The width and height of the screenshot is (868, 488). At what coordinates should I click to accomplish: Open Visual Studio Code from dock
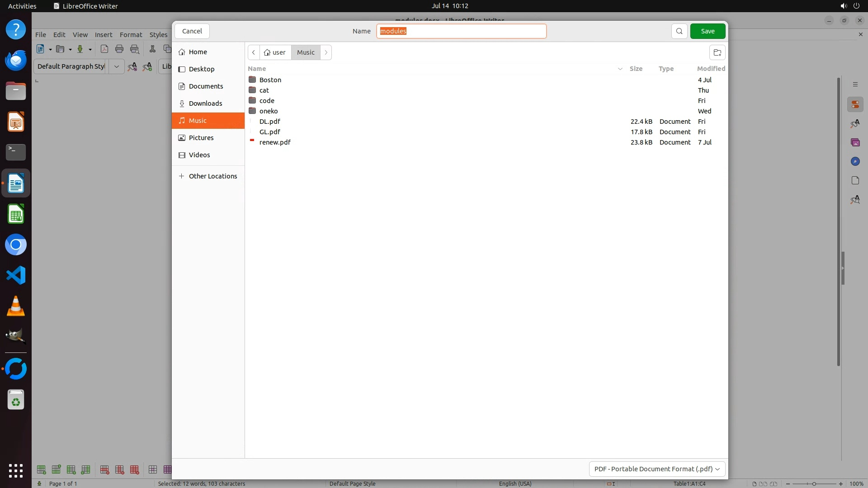click(16, 275)
